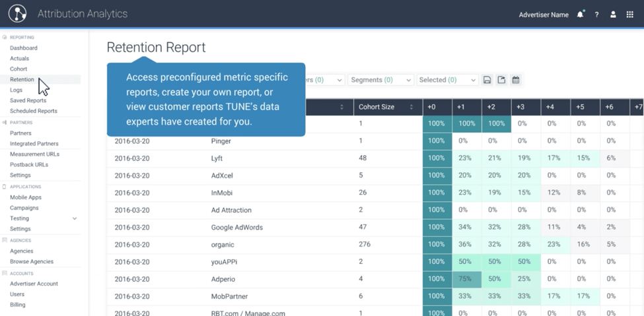Select Saved Reports in the sidebar
This screenshot has height=316, width=644.
pos(28,101)
